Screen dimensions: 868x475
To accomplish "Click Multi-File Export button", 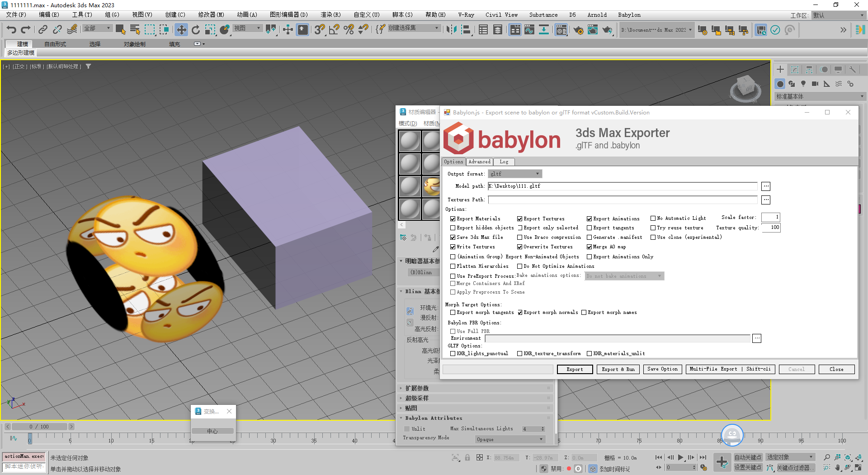I will (x=730, y=369).
